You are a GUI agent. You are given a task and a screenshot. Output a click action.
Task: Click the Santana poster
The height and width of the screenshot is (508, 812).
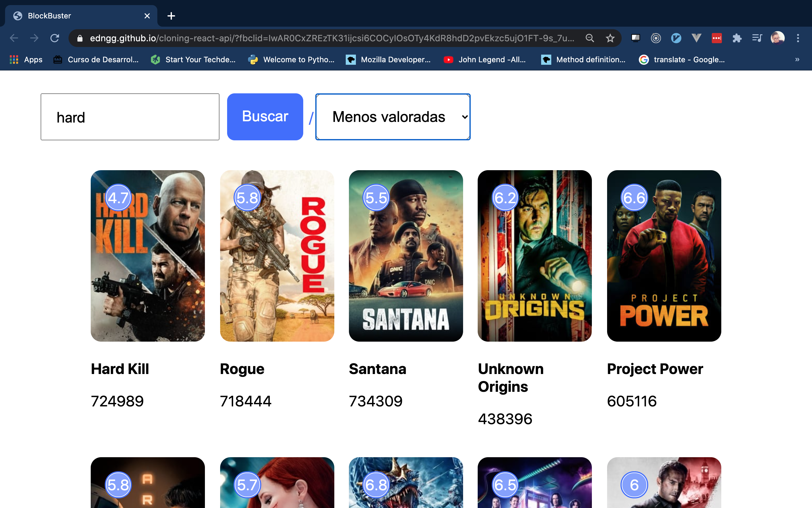pos(406,256)
